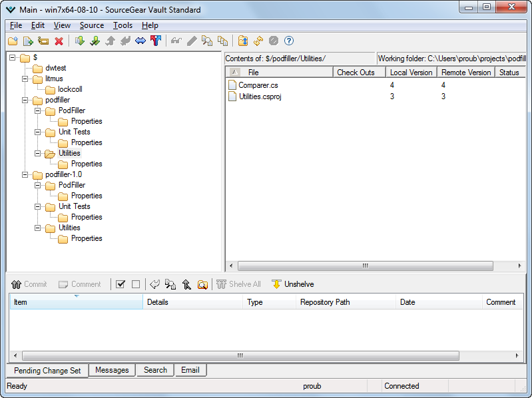The image size is (532, 398).
Task: Click the Commit button
Action: (x=29, y=284)
